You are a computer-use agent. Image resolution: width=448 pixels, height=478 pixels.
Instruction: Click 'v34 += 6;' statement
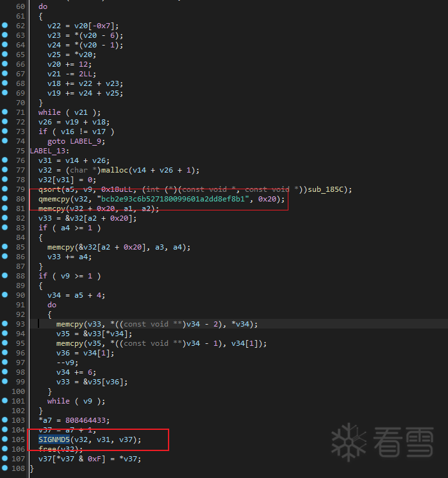pyautogui.click(x=76, y=373)
